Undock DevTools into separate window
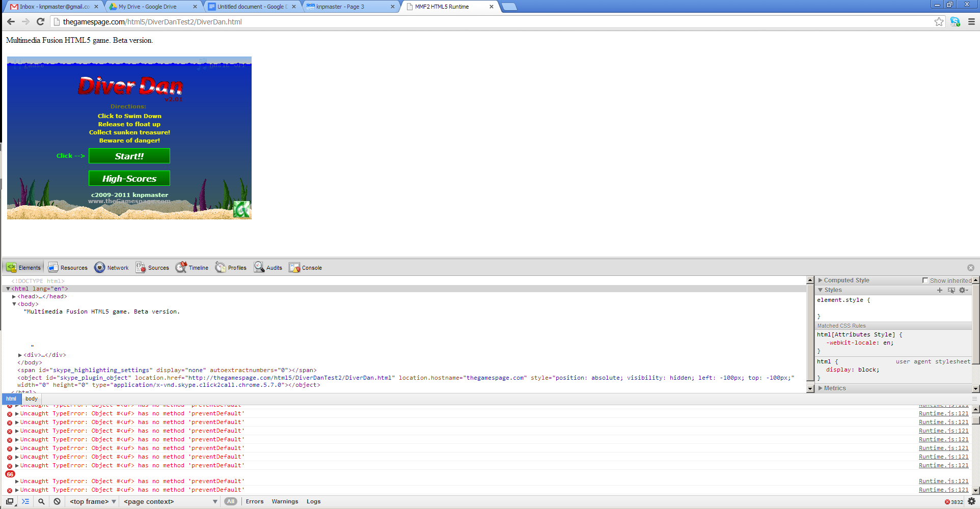Screen dimensions: 980x509 [x=10, y=501]
